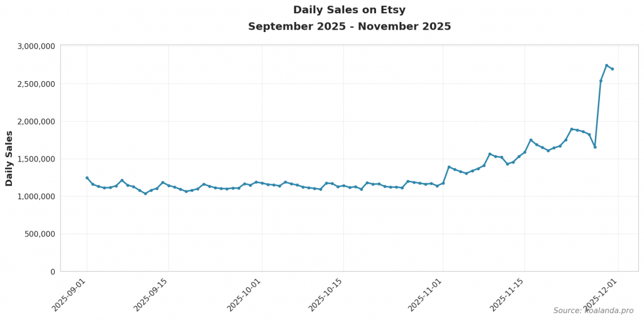The image size is (644, 320).
Task: Select the highest data point on the line
Action: tap(607, 65)
